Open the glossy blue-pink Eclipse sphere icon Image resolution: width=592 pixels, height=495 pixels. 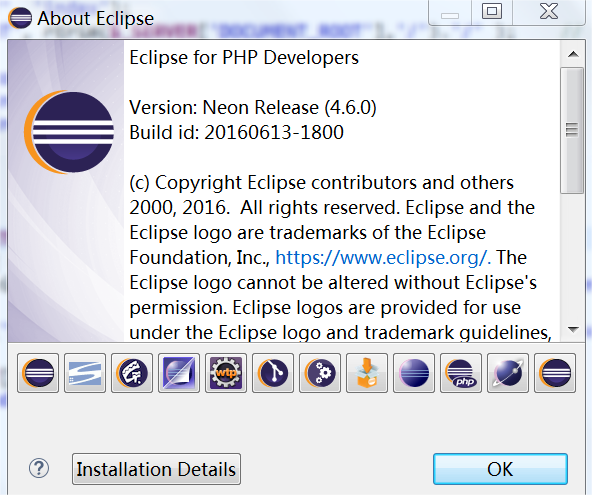(x=414, y=373)
